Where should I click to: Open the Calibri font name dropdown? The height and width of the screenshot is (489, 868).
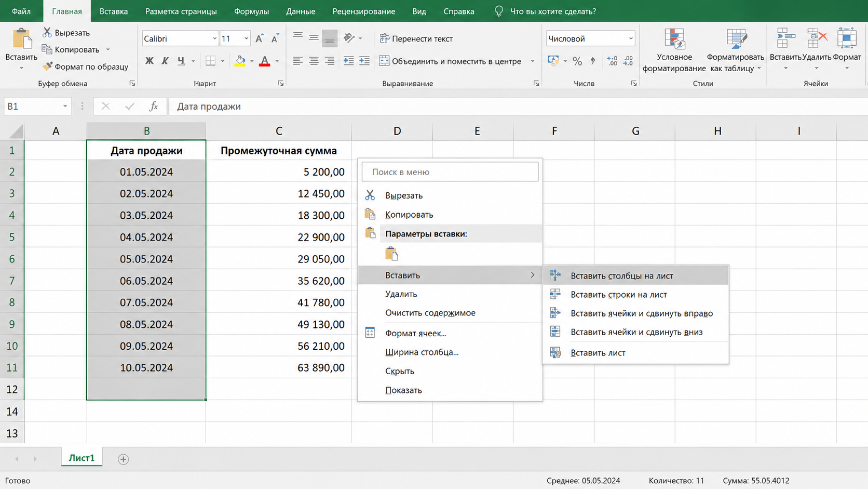point(214,38)
